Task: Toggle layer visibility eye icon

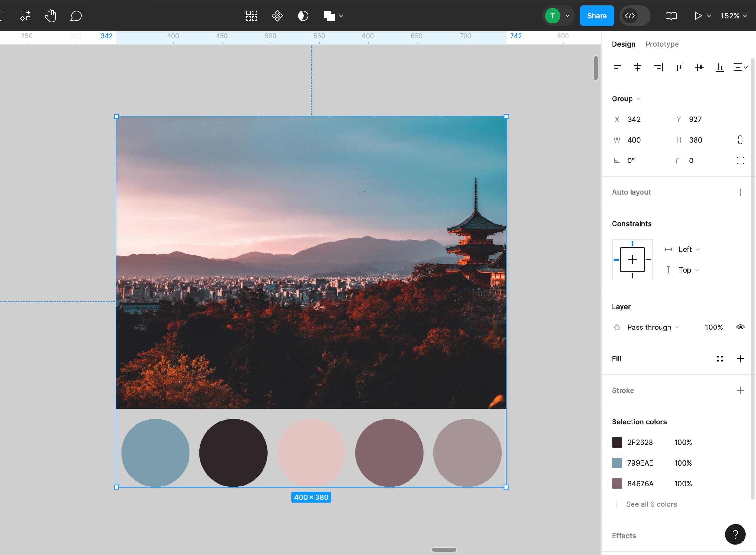Action: pyautogui.click(x=740, y=327)
